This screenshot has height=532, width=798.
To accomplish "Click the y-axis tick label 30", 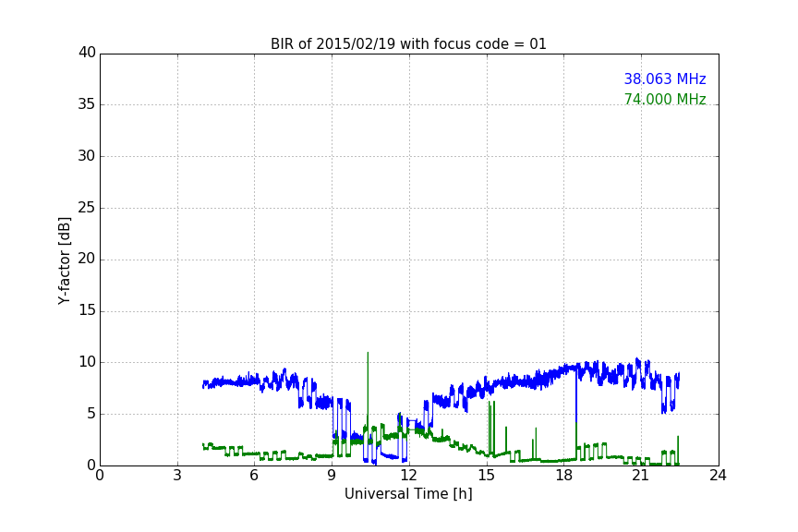I will [x=87, y=156].
